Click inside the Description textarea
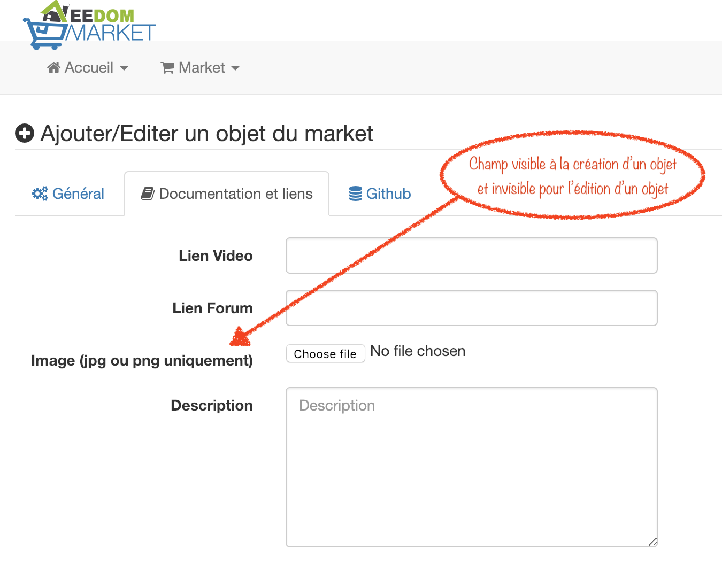The image size is (722, 588). (x=472, y=467)
